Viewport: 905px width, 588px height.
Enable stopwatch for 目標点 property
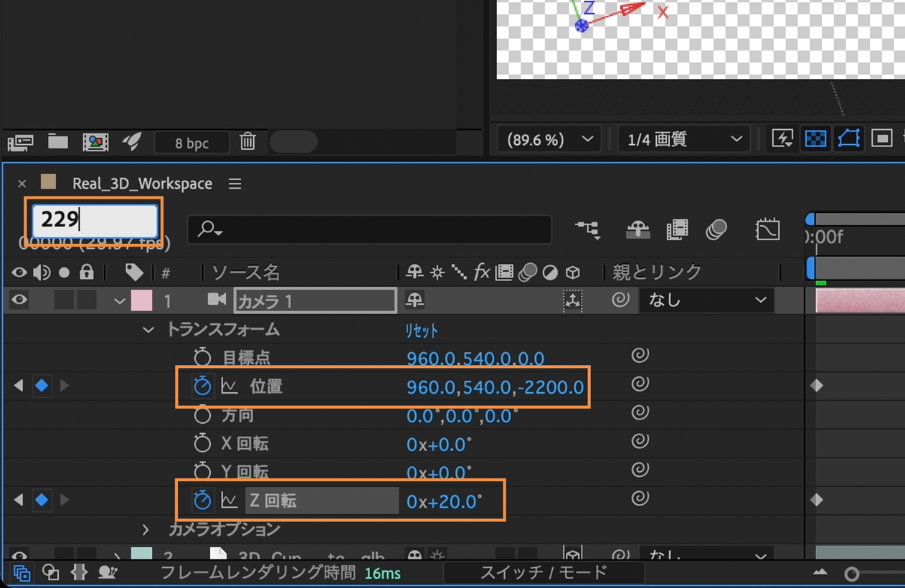coord(202,357)
